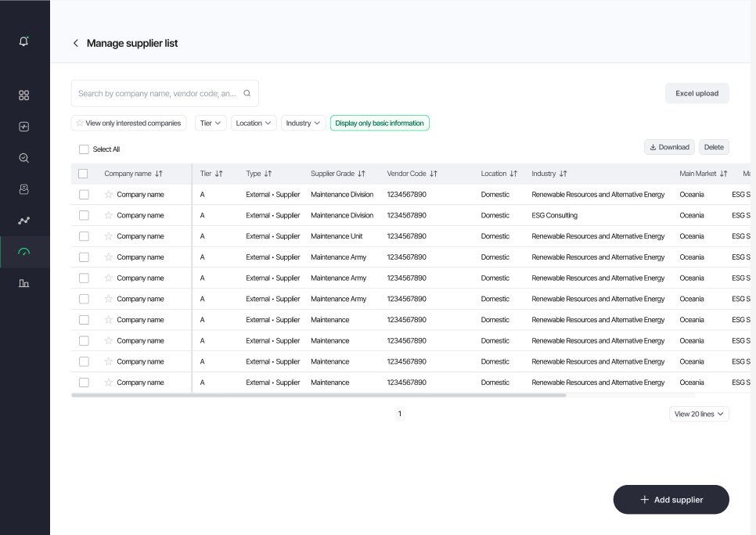
Task: Open the View 20 lines dropdown
Action: 699,414
